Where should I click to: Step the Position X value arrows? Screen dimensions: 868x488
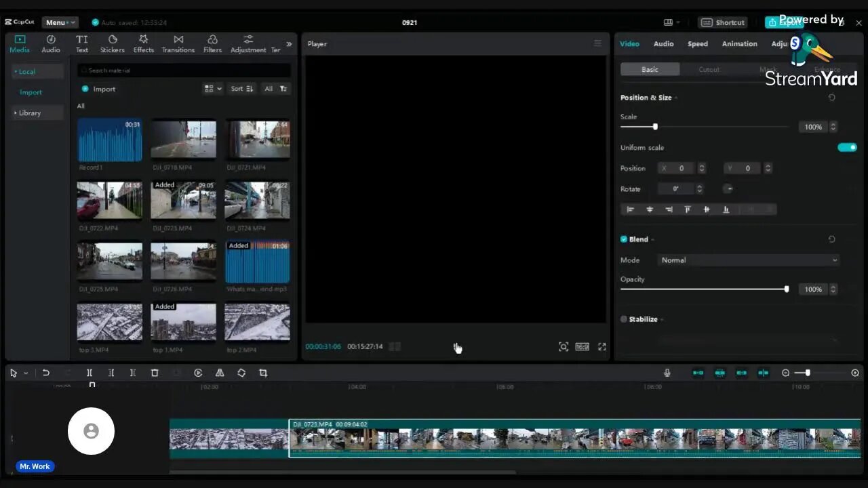click(x=702, y=168)
